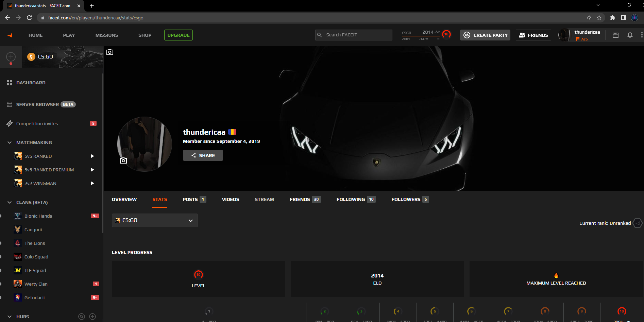Image resolution: width=644 pixels, height=322 pixels.
Task: Bookmark this page with star icon
Action: 599,18
